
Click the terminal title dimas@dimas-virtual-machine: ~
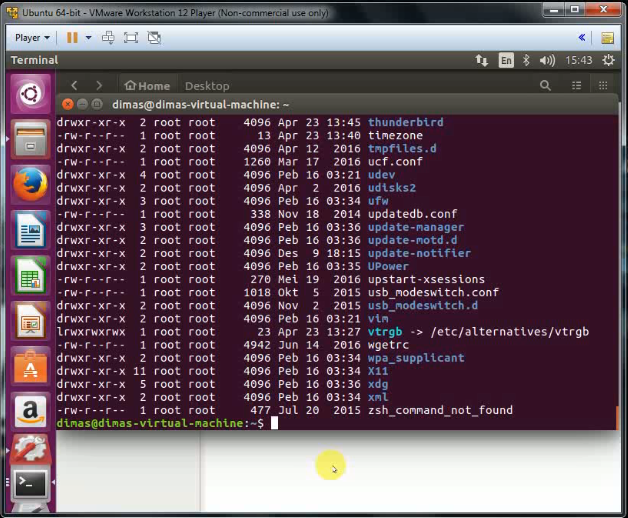point(200,105)
